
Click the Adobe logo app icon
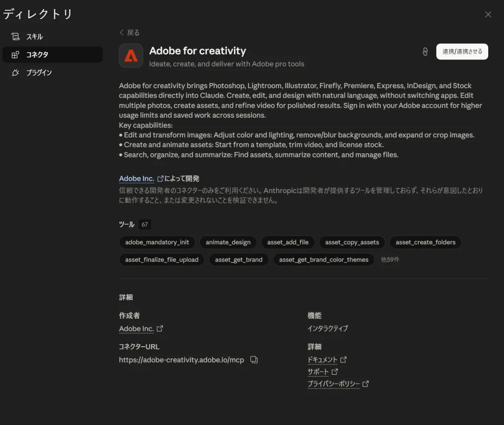tap(131, 56)
